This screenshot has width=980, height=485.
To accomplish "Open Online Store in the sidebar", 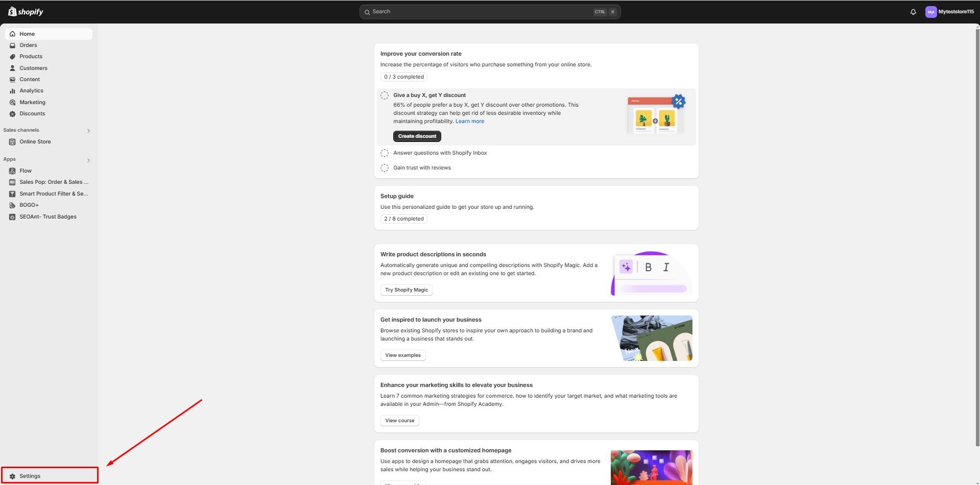I will pyautogui.click(x=35, y=142).
